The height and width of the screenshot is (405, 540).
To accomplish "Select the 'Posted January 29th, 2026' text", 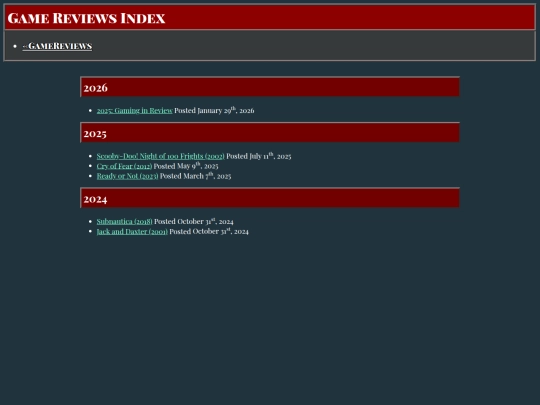I will click(x=214, y=110).
